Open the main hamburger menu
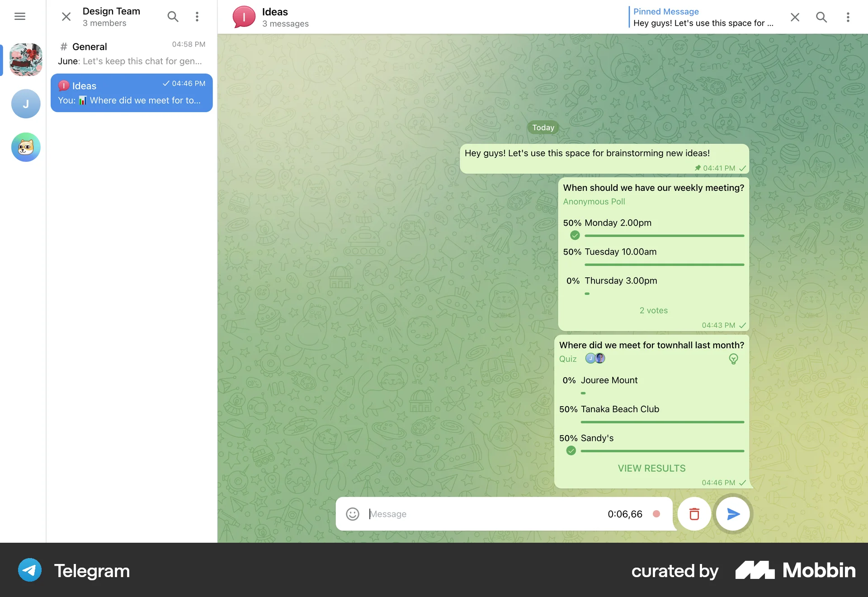This screenshot has width=868, height=597. click(x=20, y=16)
